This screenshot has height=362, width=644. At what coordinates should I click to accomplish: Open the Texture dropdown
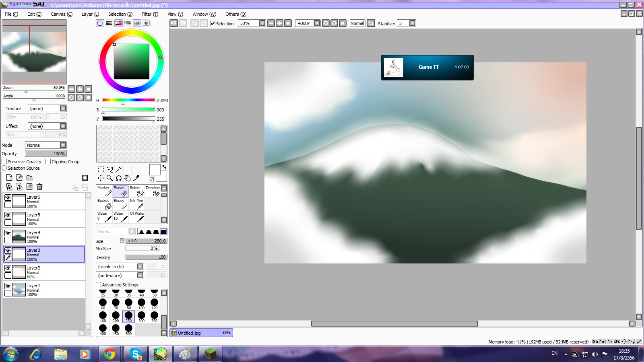(x=47, y=109)
